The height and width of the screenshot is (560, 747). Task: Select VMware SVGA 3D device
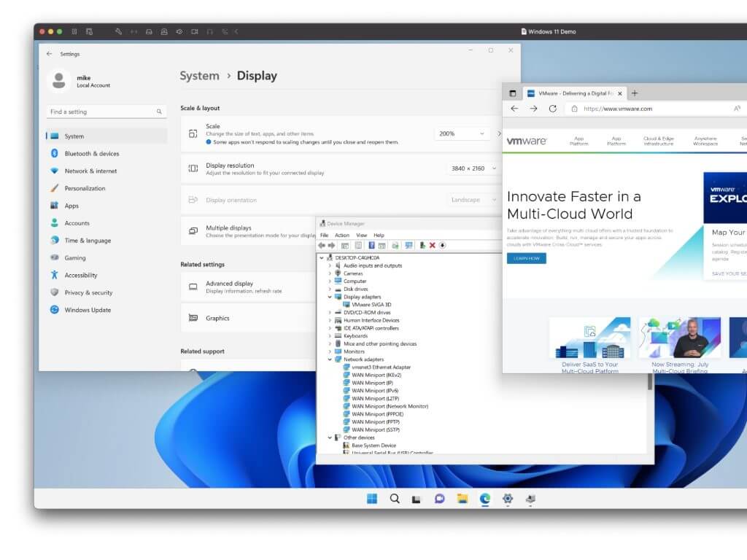pos(371,305)
